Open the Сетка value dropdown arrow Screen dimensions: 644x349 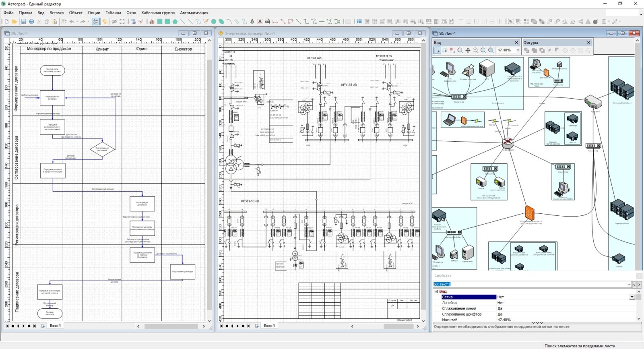pos(632,297)
